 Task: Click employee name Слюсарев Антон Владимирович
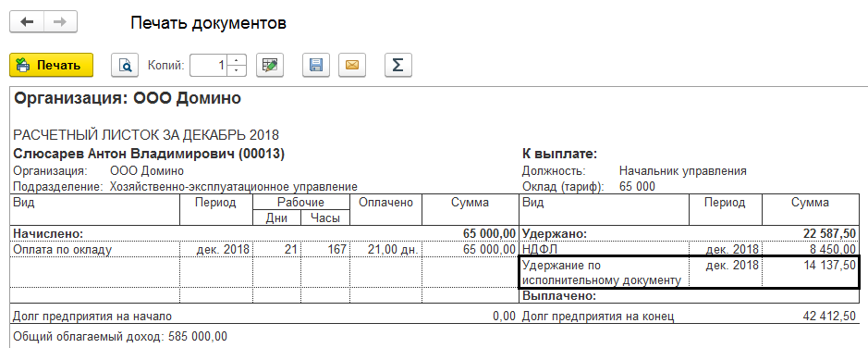[x=149, y=155]
